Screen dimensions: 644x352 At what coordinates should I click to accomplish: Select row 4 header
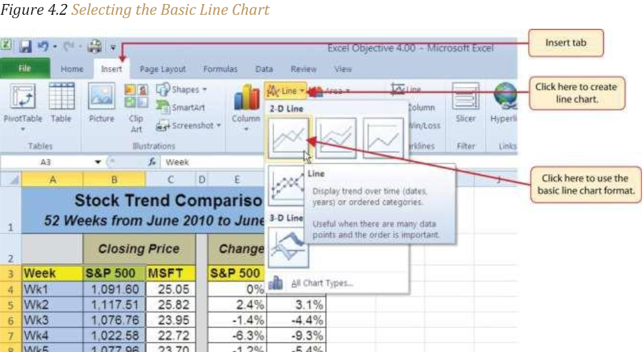[x=11, y=290]
